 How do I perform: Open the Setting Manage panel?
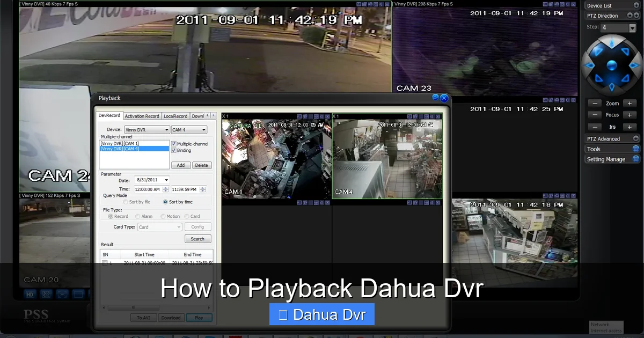tap(611, 159)
